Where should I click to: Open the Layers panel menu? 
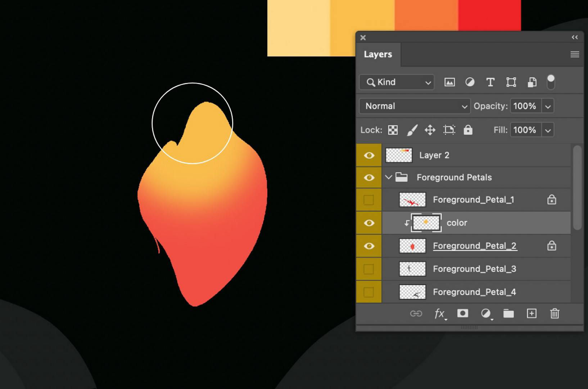coord(574,54)
